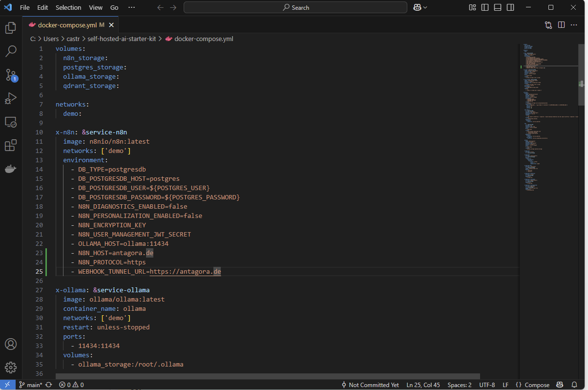The height and width of the screenshot is (390, 588).
Task: Expand the hidden menus ellipsis in menu bar
Action: (x=131, y=7)
